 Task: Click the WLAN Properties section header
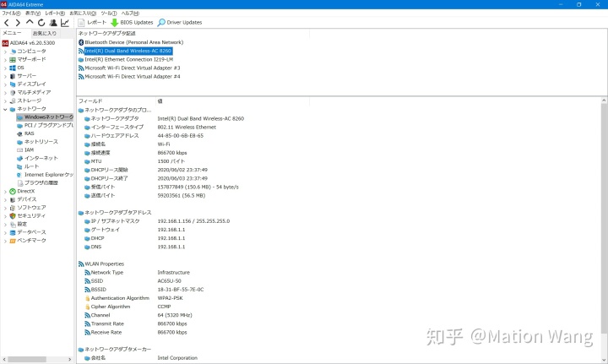coord(101,264)
